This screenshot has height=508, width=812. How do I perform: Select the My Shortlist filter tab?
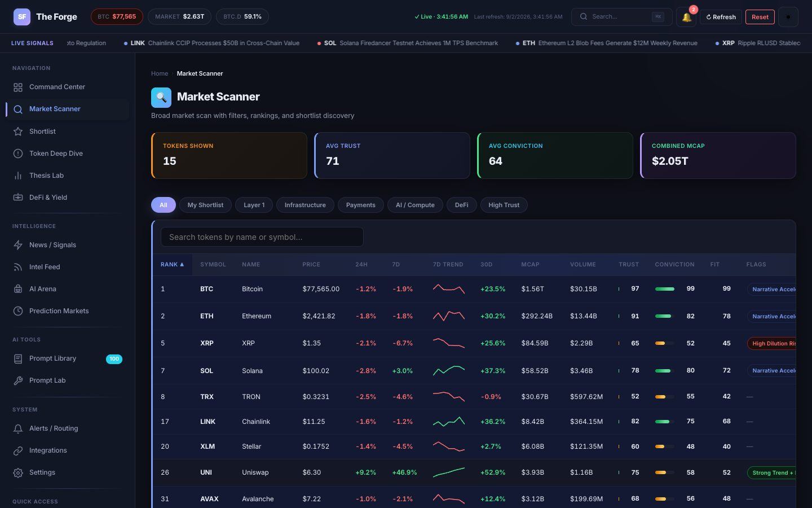point(205,205)
